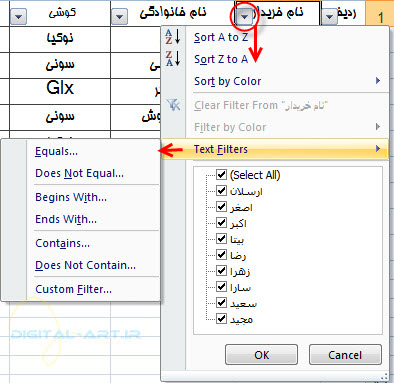Expand the Text Filters submenu arrow
Viewport: 394px width, 383px height.
(378, 149)
